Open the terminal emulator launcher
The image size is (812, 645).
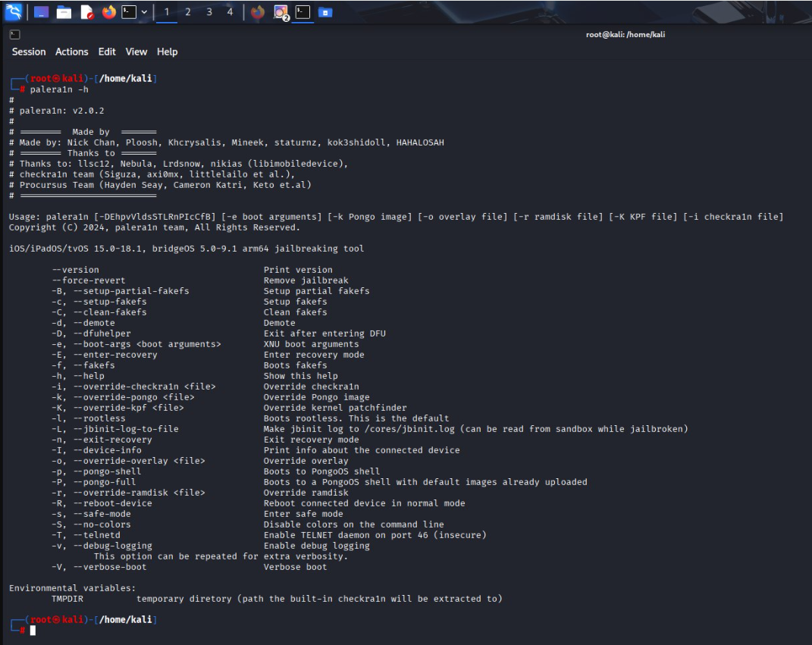click(x=128, y=12)
